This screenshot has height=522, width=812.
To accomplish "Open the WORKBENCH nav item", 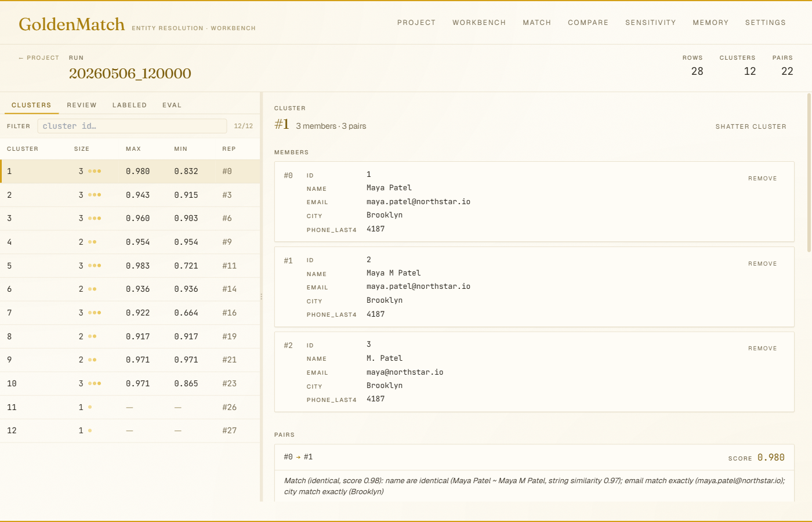I will [x=479, y=23].
